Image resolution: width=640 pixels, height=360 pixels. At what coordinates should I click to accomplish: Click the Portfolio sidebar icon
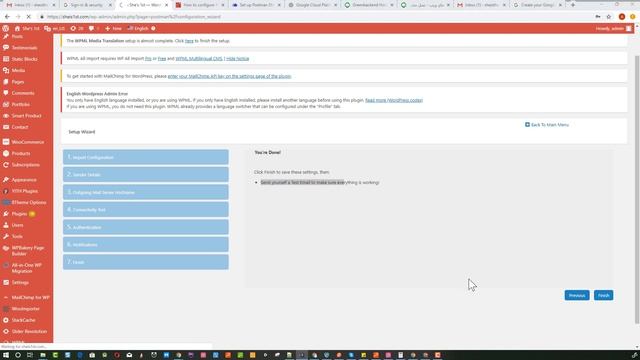6,104
